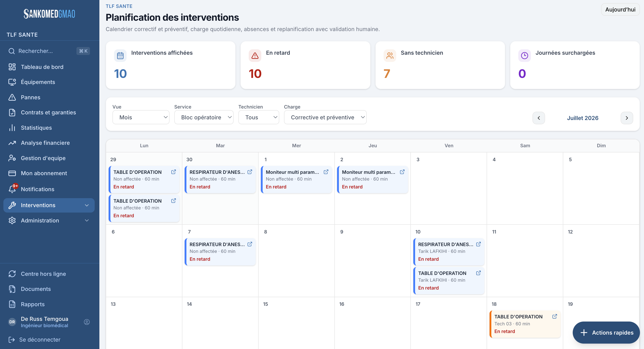Click the Interventions affichées calendar icon

pos(120,56)
